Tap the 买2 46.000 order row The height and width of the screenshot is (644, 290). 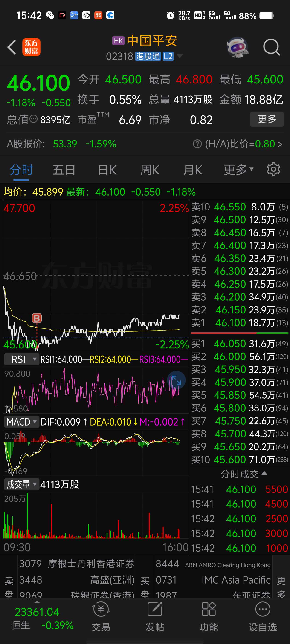[239, 356]
